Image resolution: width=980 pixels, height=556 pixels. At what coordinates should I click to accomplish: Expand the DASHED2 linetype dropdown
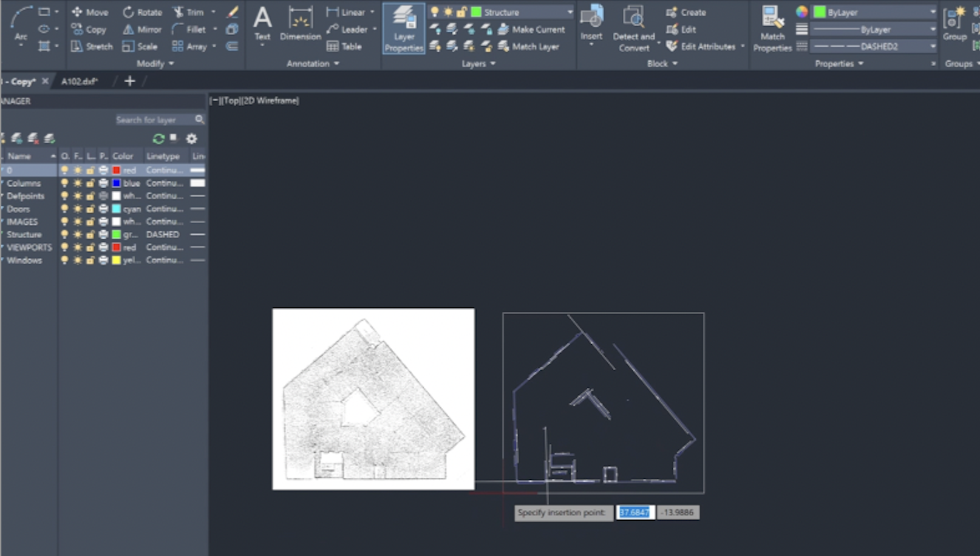[x=933, y=46]
